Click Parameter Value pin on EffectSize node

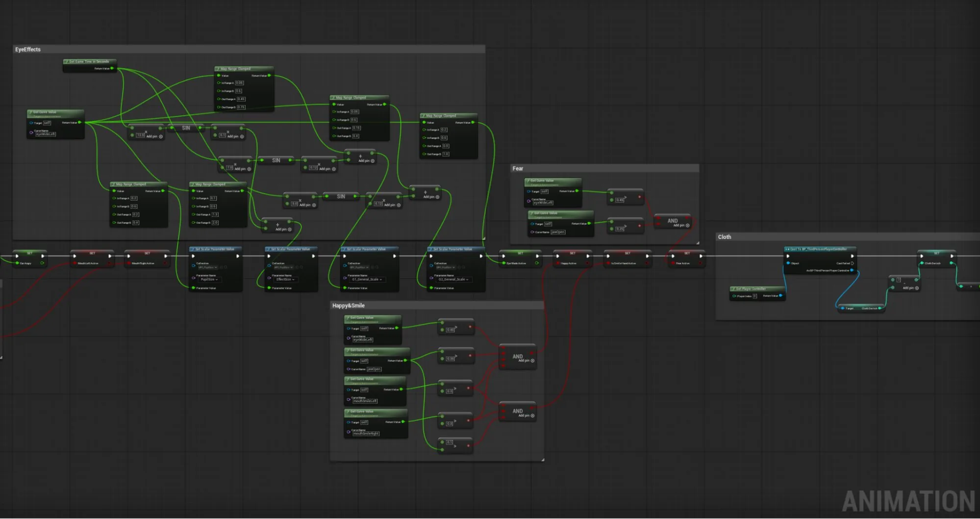[x=269, y=288]
